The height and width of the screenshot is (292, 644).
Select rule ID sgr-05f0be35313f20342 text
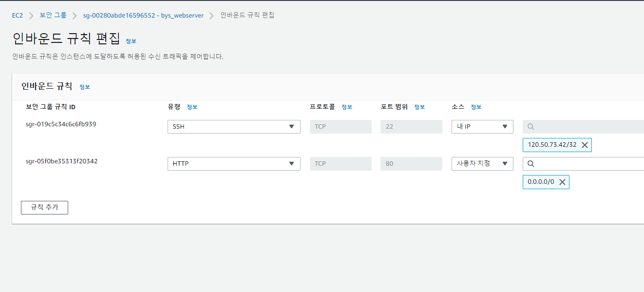(x=61, y=161)
